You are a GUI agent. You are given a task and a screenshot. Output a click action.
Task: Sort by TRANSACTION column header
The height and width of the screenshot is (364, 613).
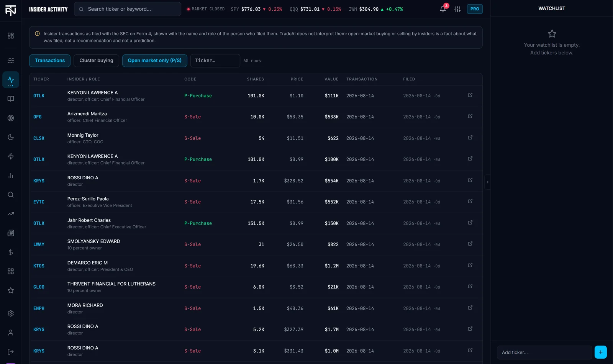pyautogui.click(x=362, y=79)
